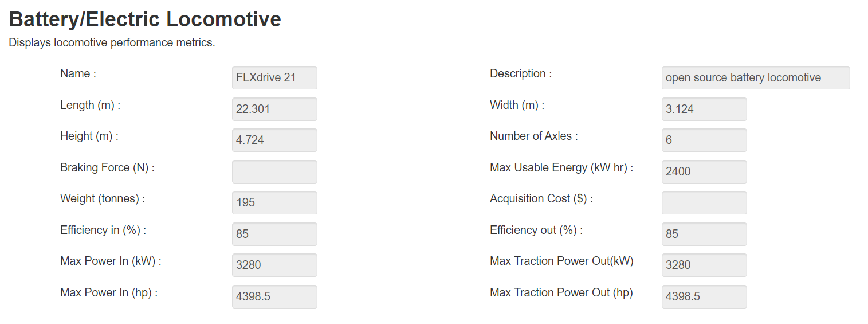This screenshot has width=868, height=324.
Task: Focus the Max Usable Energy field
Action: pos(704,171)
